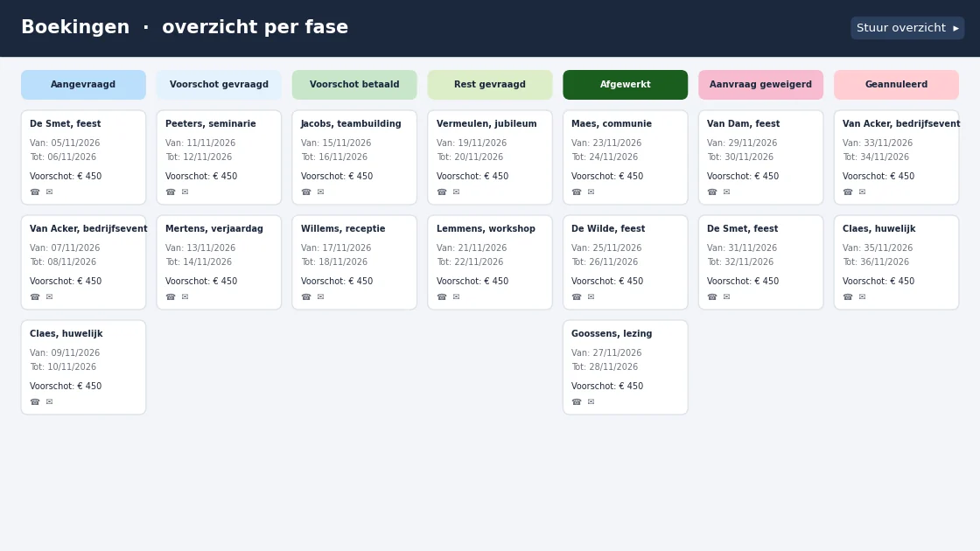The image size is (980, 551).
Task: Open the De Wilde, feest booking title
Action: [x=608, y=228]
